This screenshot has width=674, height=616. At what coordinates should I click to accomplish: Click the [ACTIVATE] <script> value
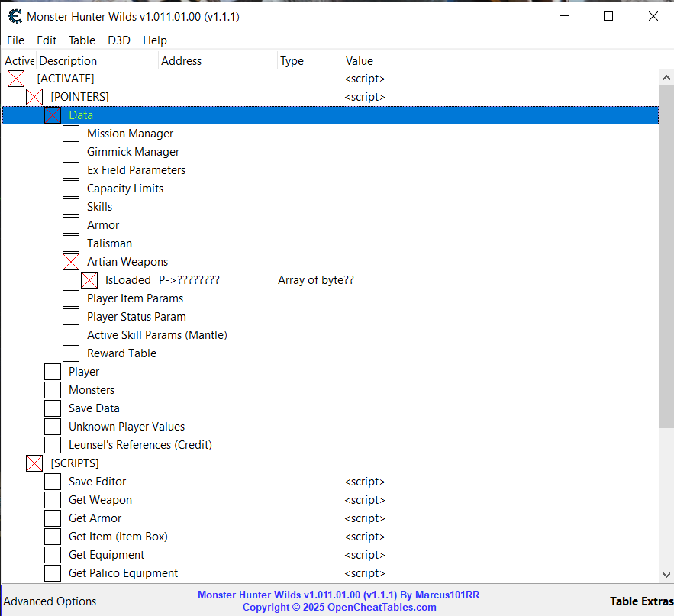pyautogui.click(x=365, y=79)
